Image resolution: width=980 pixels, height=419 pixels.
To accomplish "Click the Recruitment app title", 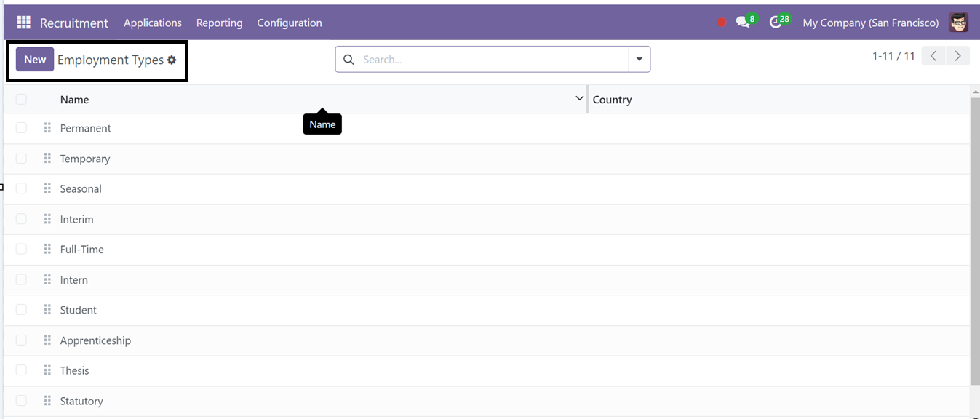I will pyautogui.click(x=74, y=23).
